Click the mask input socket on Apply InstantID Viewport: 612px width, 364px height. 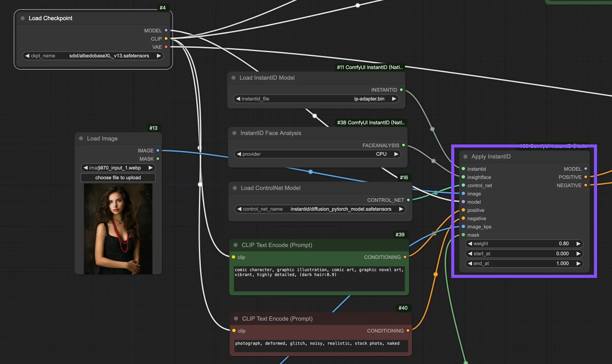[x=463, y=235]
